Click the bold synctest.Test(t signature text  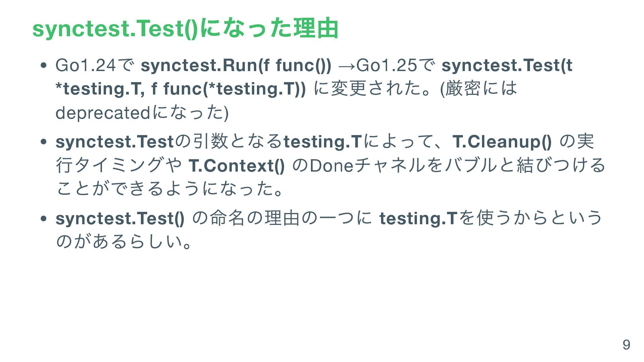[x=507, y=65]
